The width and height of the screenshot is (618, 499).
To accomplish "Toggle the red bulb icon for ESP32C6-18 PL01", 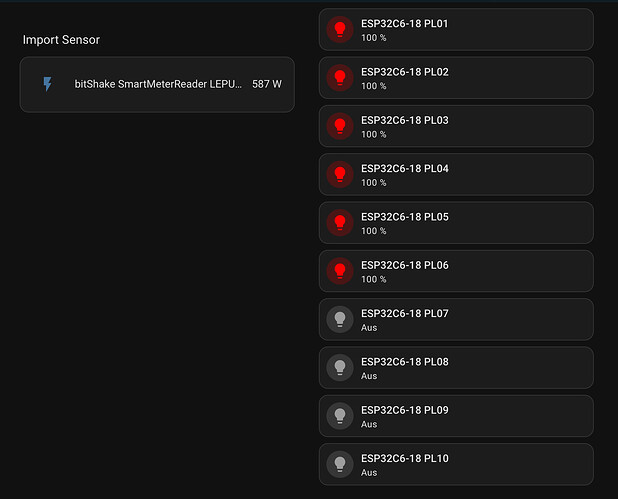I will [340, 29].
